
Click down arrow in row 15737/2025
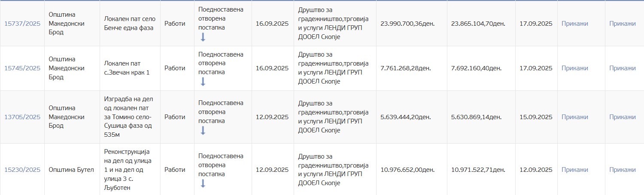(x=203, y=37)
